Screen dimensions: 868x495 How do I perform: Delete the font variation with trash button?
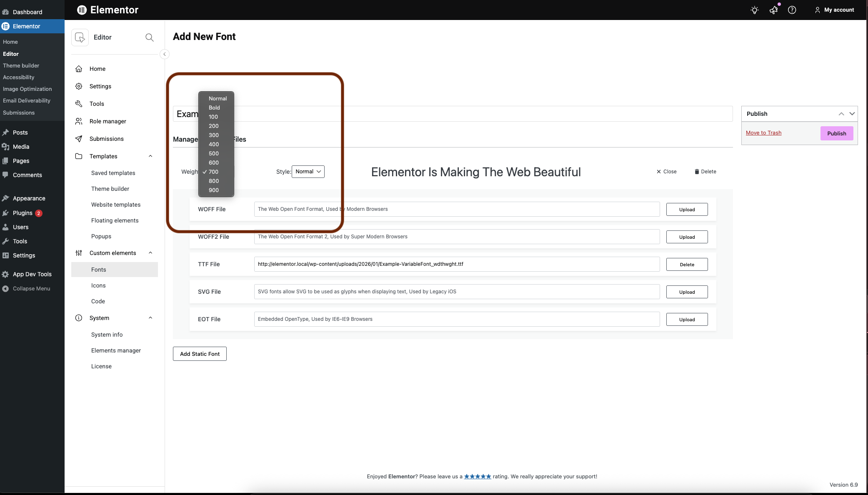pyautogui.click(x=705, y=172)
